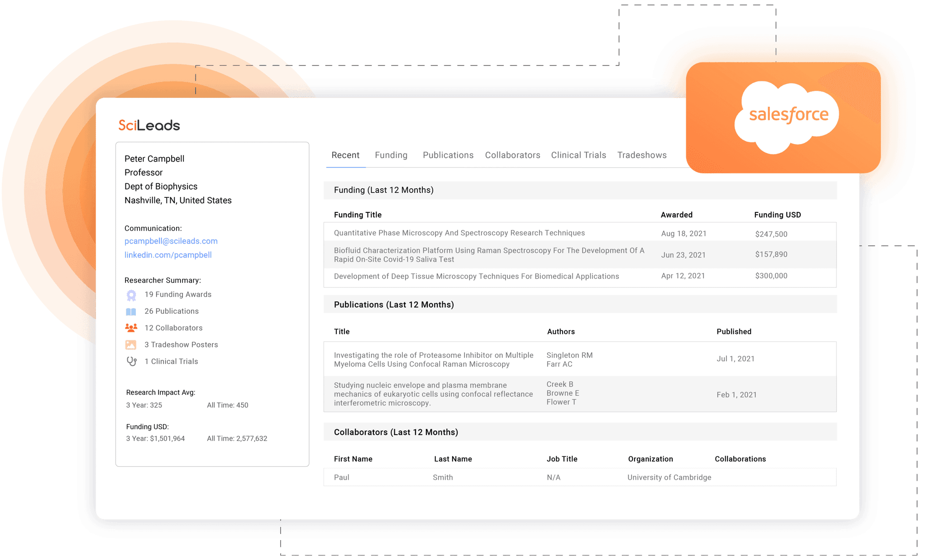The image size is (927, 560).
Task: Click the Funding USD column header
Action: point(777,215)
